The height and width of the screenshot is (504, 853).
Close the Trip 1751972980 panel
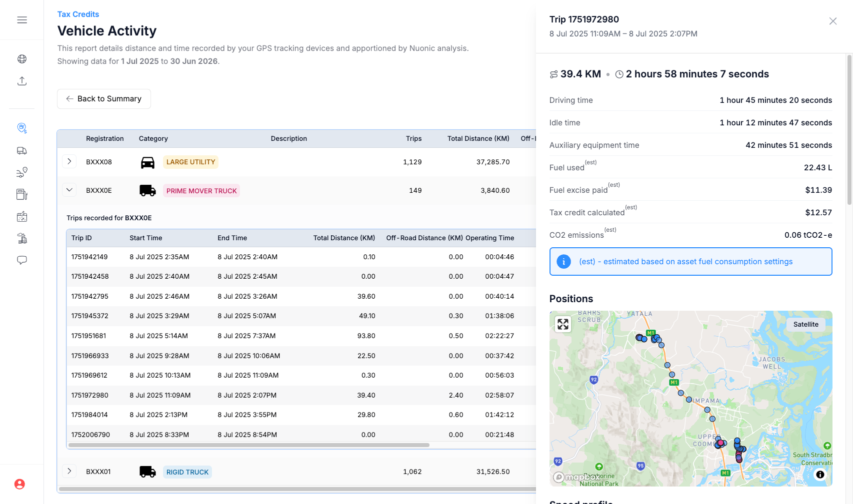point(832,21)
